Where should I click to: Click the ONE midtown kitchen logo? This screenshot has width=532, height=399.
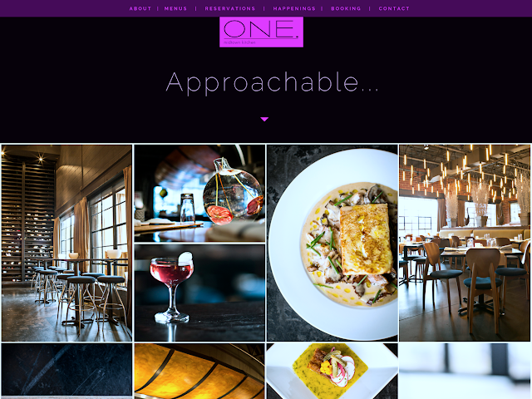point(261,32)
